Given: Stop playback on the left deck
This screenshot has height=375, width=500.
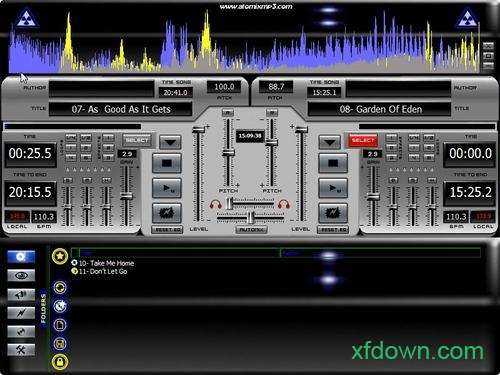Looking at the screenshot, I should [167, 163].
